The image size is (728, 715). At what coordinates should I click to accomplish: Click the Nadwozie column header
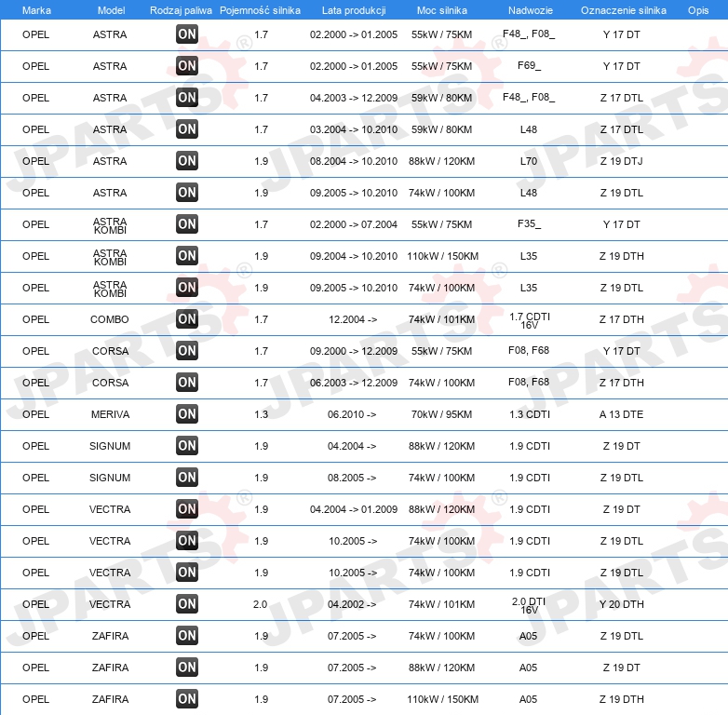point(531,10)
